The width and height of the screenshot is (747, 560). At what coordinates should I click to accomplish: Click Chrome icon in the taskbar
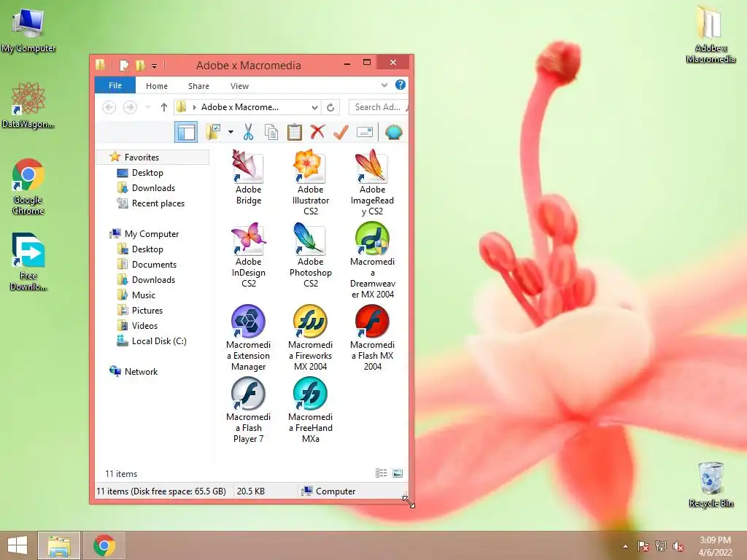(104, 545)
